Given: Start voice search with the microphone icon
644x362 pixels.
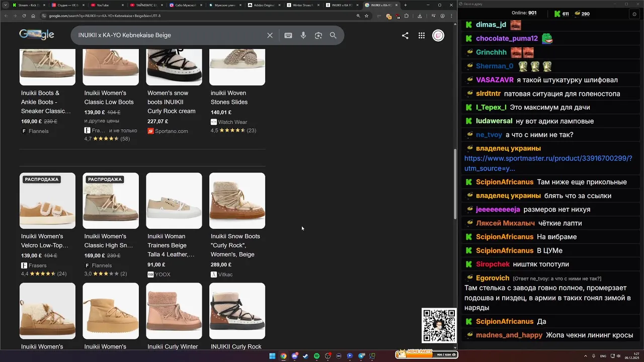Looking at the screenshot, I should coord(303,35).
